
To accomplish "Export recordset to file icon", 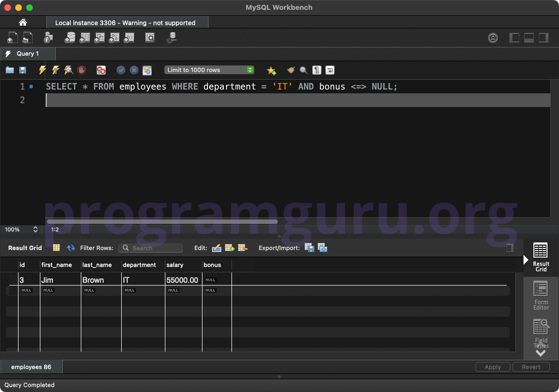I will tap(310, 247).
